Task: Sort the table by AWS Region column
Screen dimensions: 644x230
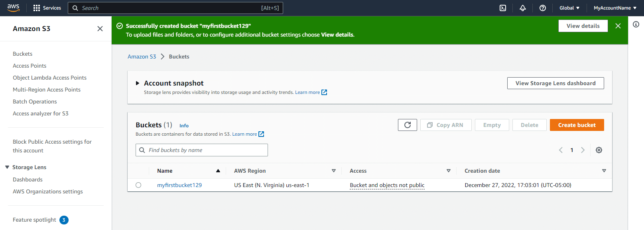Action: click(x=333, y=171)
